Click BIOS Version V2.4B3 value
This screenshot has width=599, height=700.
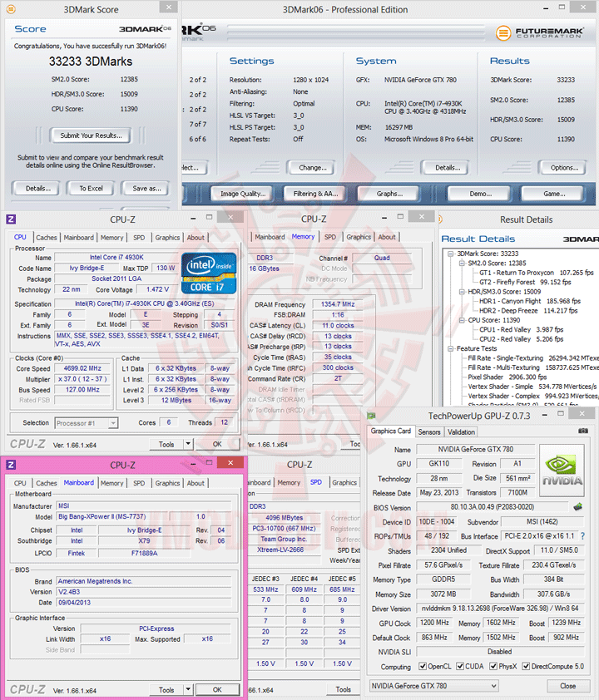(144, 592)
